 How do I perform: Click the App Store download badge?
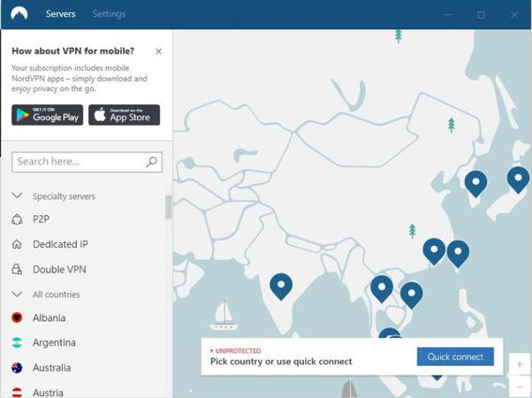coord(125,115)
